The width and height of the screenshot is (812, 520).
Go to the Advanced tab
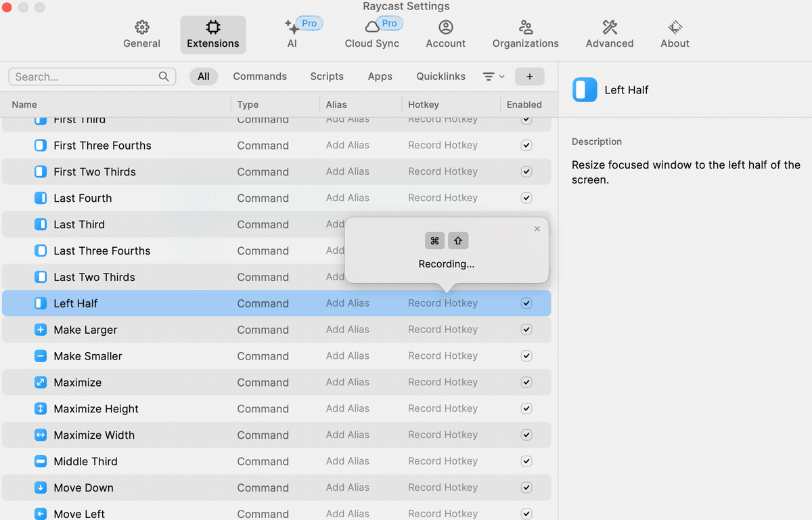coord(610,35)
